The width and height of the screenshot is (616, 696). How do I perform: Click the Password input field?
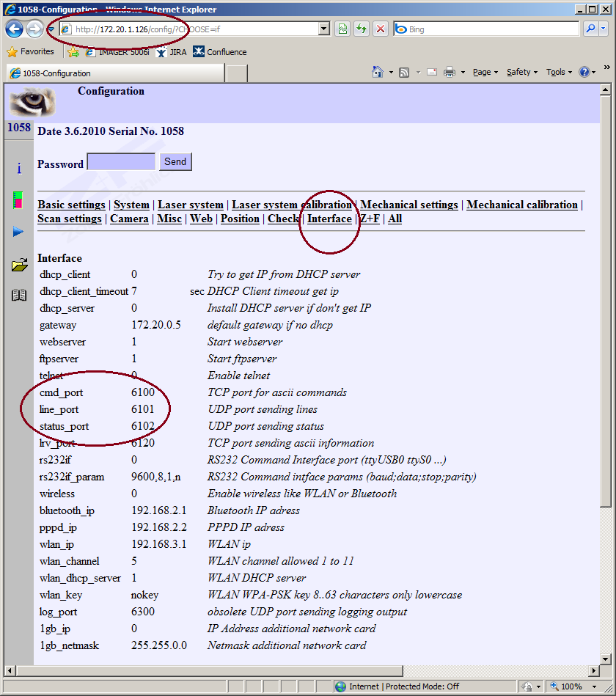122,162
